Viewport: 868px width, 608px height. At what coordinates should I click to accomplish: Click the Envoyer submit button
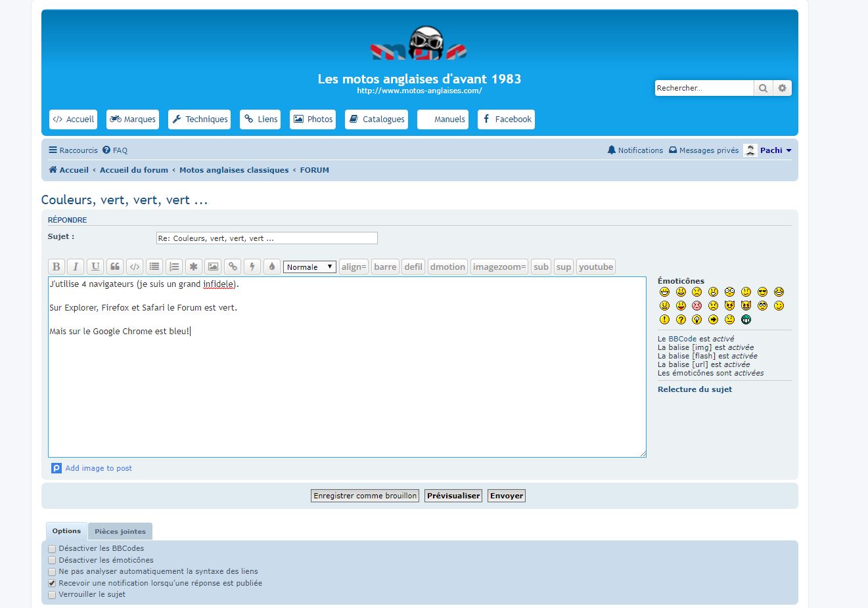(x=507, y=496)
